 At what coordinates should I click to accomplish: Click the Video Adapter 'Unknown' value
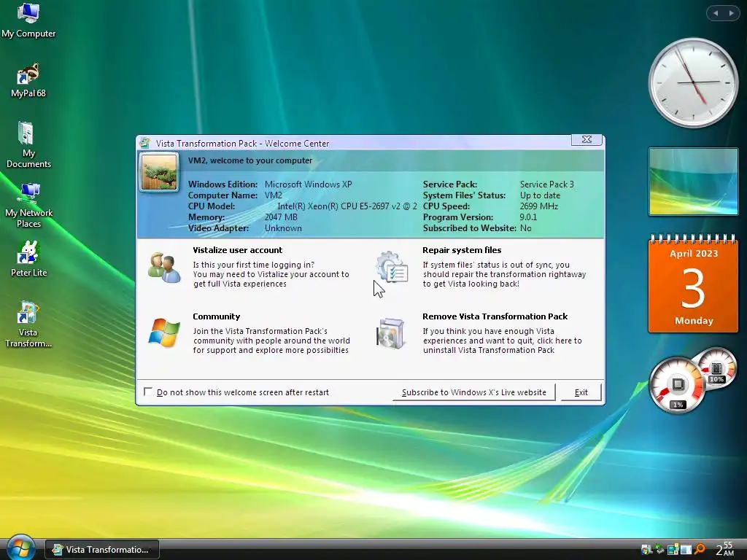[x=283, y=228]
